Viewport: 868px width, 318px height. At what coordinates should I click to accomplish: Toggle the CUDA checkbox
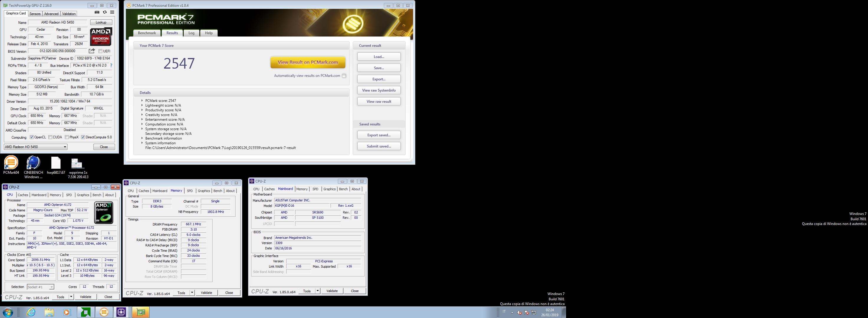coord(50,137)
